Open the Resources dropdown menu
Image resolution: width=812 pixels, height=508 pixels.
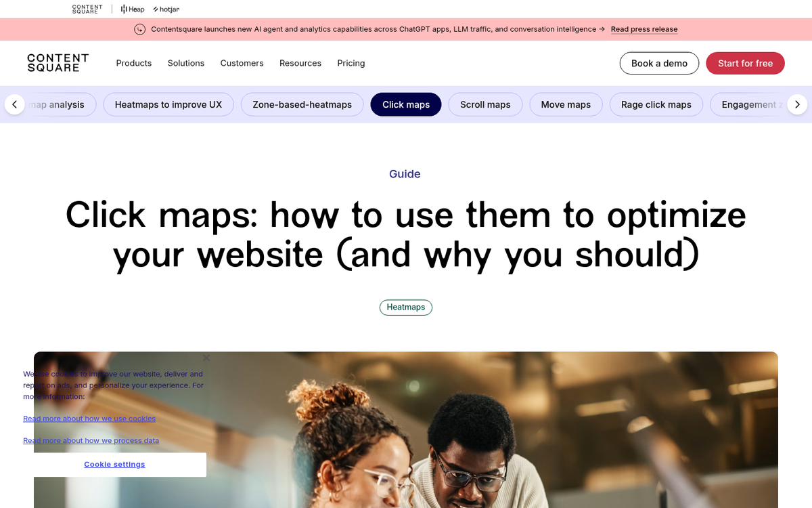pyautogui.click(x=300, y=63)
